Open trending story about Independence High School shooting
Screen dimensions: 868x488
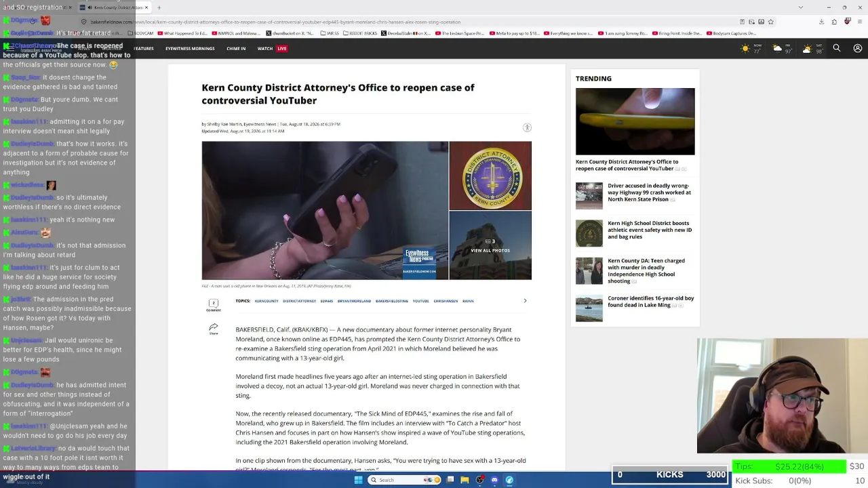[x=646, y=271]
